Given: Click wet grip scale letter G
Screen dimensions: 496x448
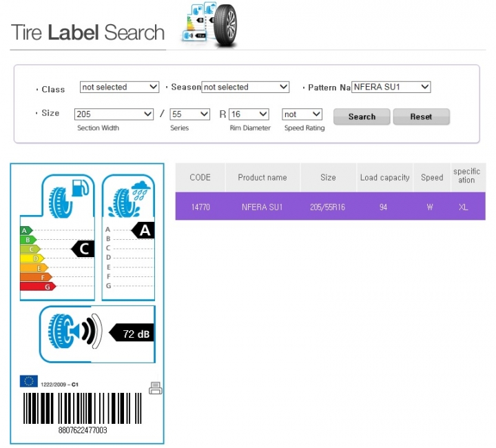Looking at the screenshot, I should coord(108,286).
